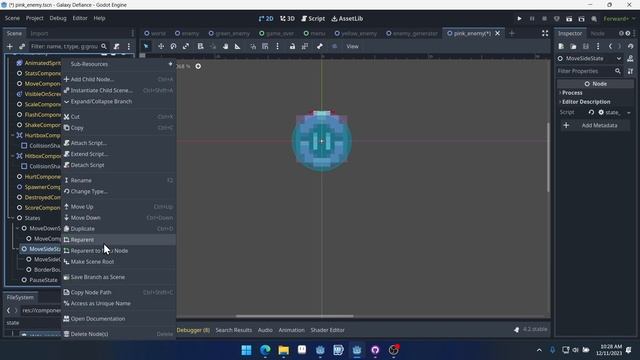This screenshot has height=360, width=640.
Task: Toggle distraction-free mode in viewport
Action: click(545, 33)
